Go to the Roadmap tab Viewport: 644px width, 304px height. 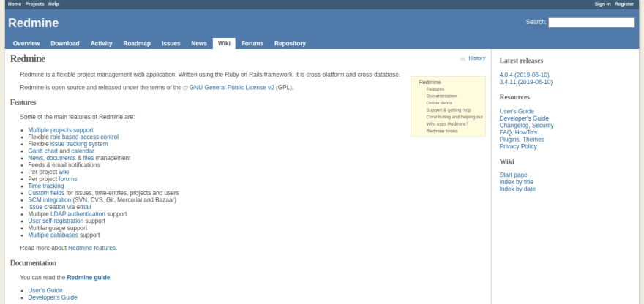click(x=137, y=44)
